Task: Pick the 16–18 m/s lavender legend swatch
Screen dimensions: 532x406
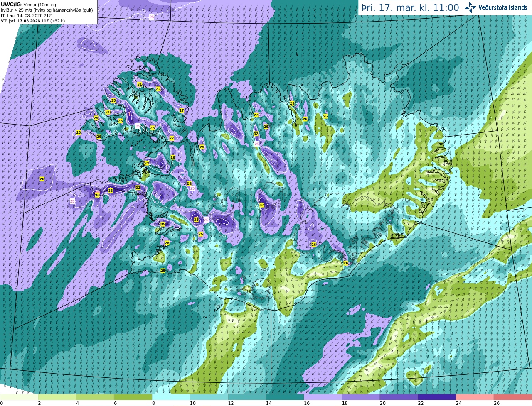Action: click(x=323, y=397)
